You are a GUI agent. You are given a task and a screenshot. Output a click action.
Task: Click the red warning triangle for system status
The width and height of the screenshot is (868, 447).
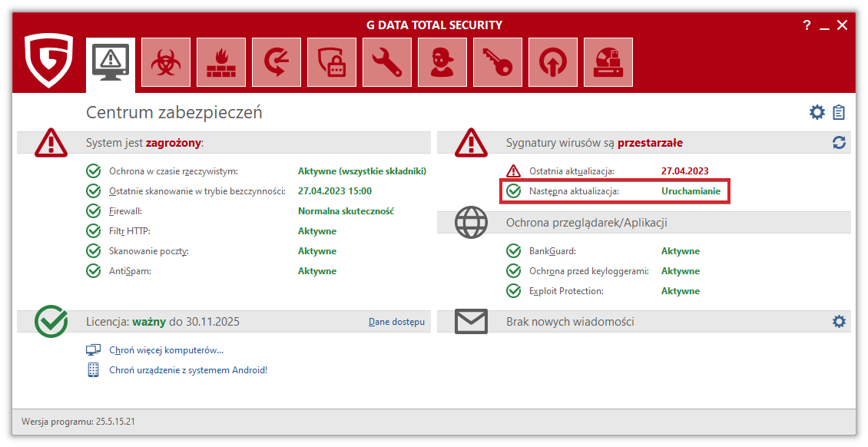pos(51,143)
